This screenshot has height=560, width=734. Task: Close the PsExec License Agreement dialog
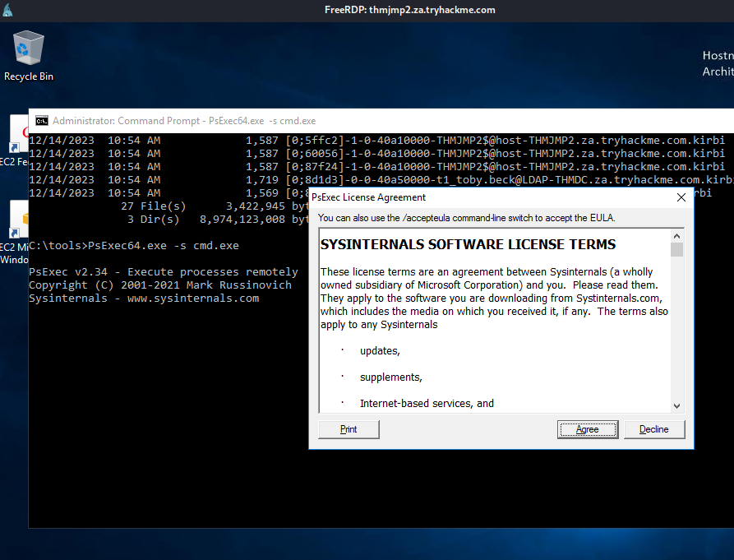681,197
